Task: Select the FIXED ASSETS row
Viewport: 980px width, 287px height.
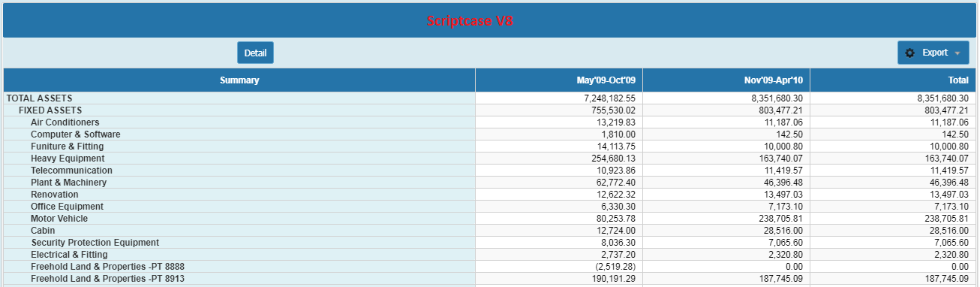Action: click(x=490, y=110)
